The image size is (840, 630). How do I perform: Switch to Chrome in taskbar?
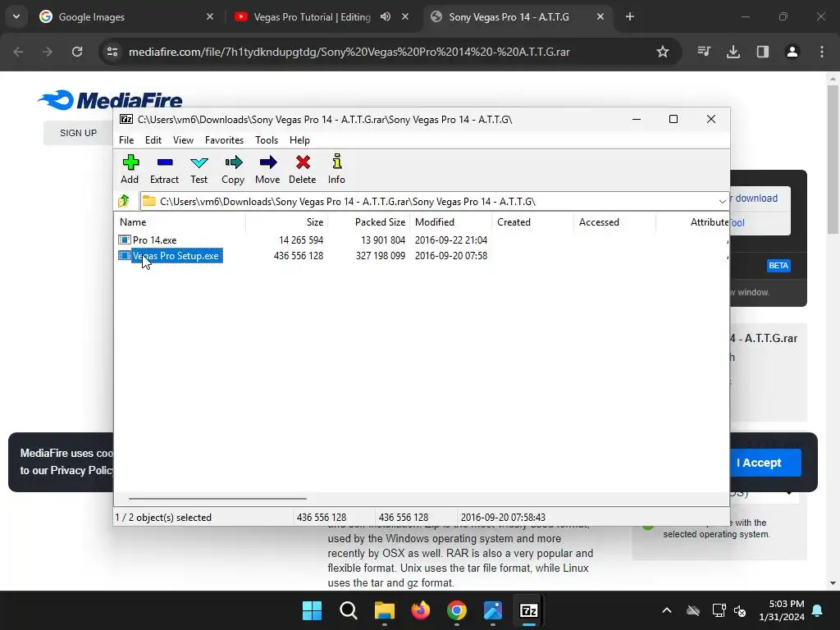click(456, 610)
